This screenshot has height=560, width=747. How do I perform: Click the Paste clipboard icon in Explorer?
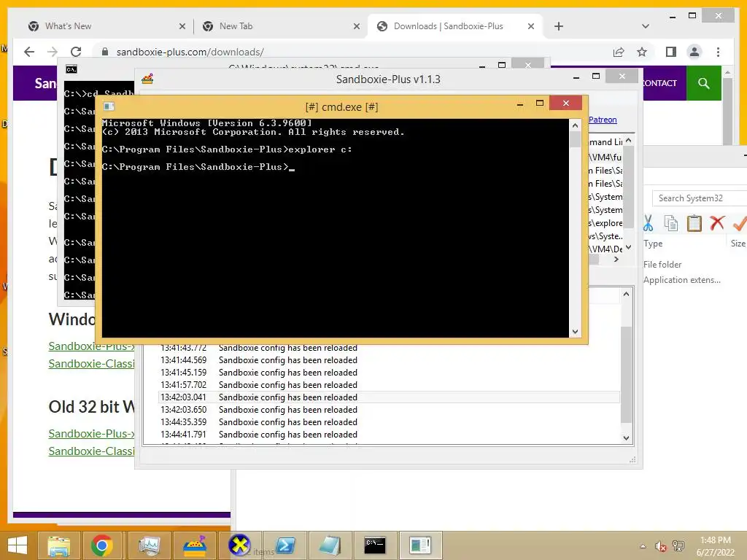click(694, 223)
